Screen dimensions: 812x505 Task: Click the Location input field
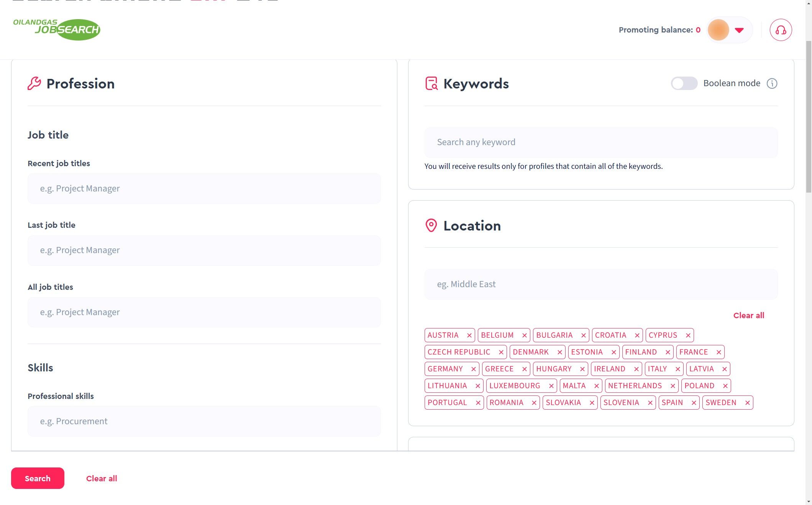[601, 284]
